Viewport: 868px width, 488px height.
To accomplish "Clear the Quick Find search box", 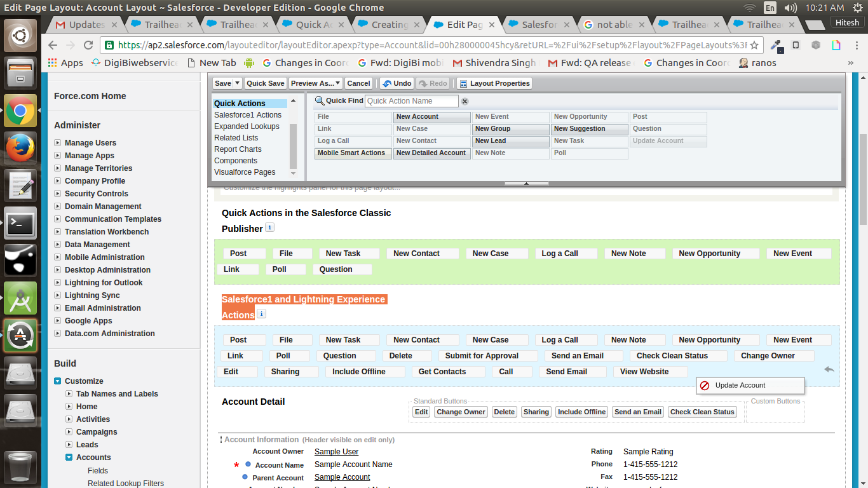I will tap(465, 101).
